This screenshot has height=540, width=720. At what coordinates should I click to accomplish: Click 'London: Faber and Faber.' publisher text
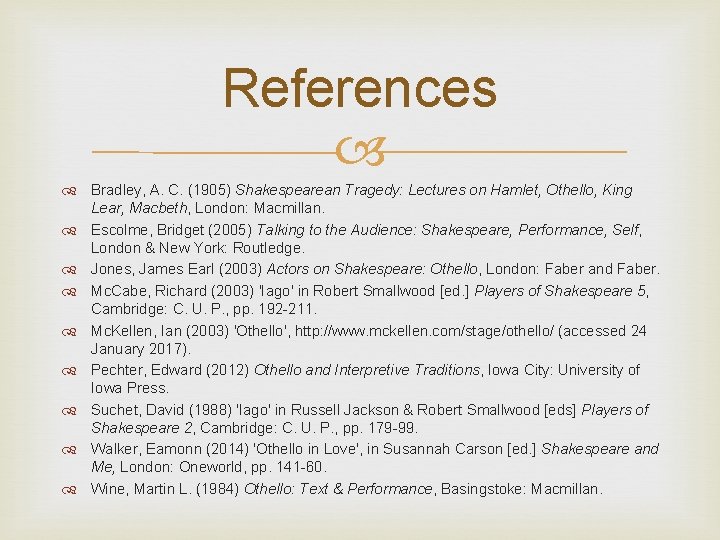point(573,269)
